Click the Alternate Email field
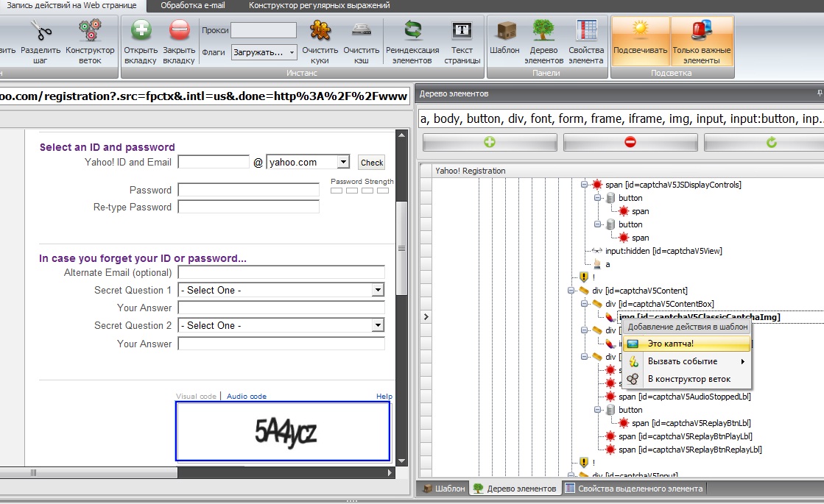 coord(281,272)
